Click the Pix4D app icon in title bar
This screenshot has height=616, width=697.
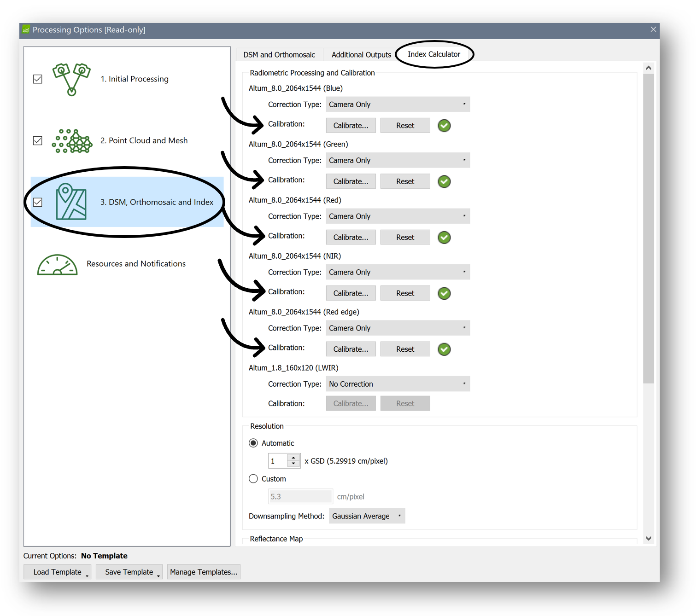coord(26,30)
